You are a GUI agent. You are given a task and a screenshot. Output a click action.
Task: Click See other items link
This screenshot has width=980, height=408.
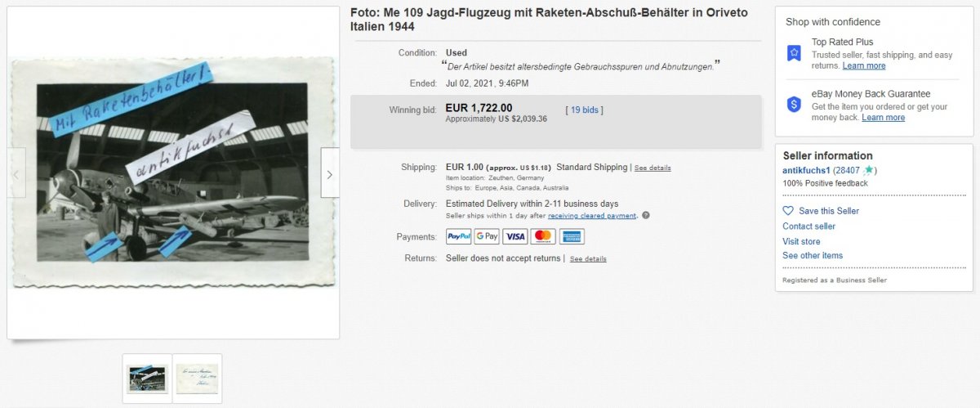click(x=813, y=255)
